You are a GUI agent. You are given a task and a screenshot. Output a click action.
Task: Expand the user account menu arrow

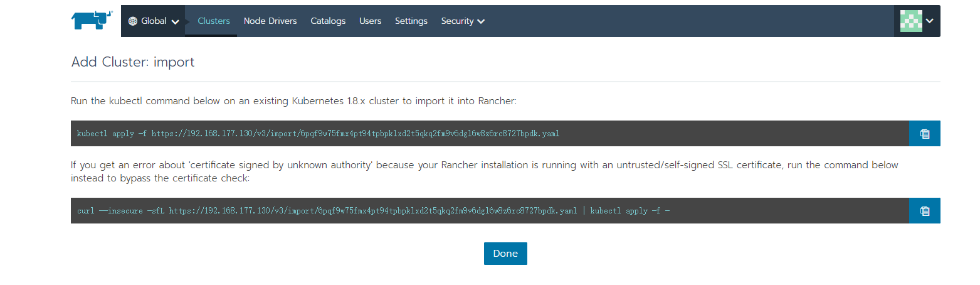[930, 21]
